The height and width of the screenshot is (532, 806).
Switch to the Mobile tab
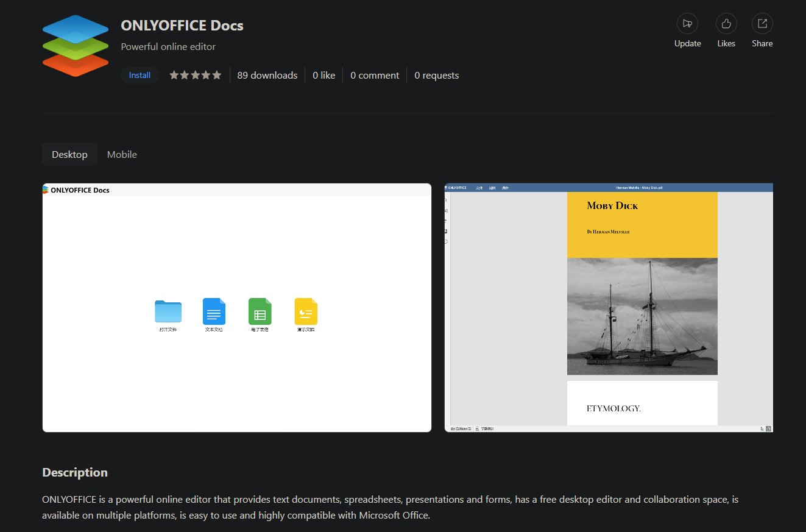(x=122, y=154)
